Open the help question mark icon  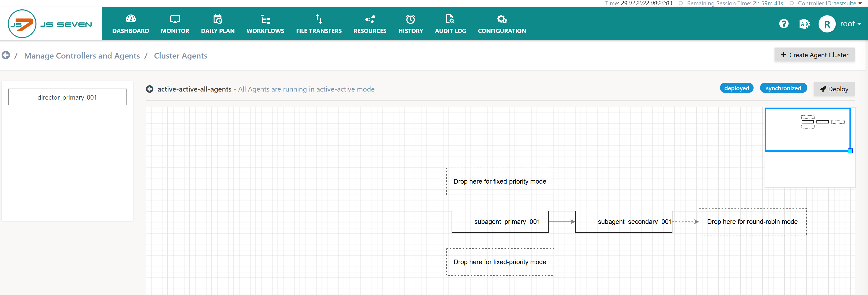pos(784,24)
